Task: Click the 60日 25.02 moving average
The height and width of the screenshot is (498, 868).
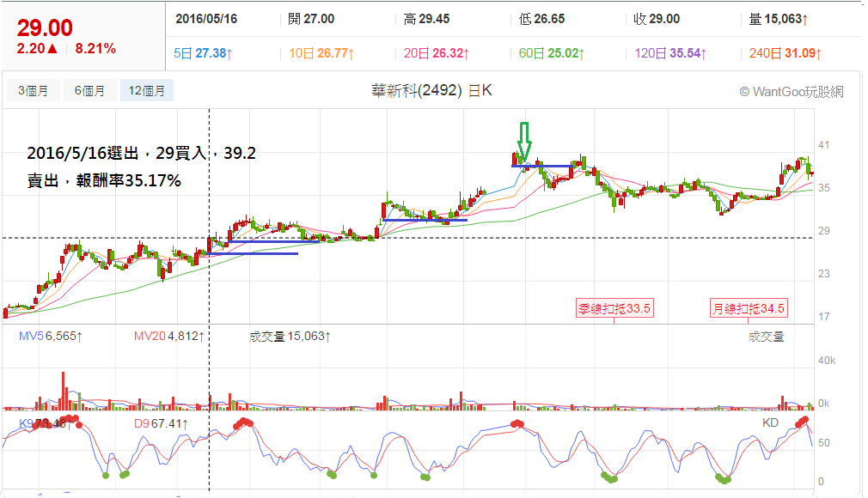Action: coord(552,53)
